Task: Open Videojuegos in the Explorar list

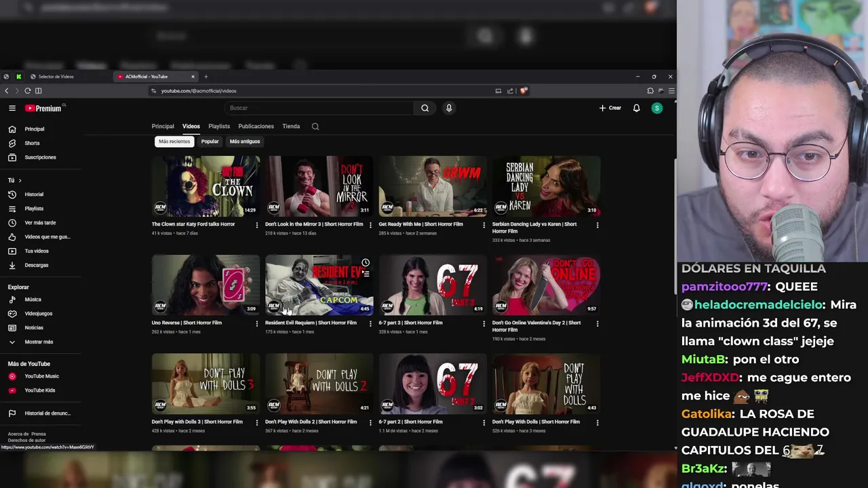Action: (x=38, y=314)
